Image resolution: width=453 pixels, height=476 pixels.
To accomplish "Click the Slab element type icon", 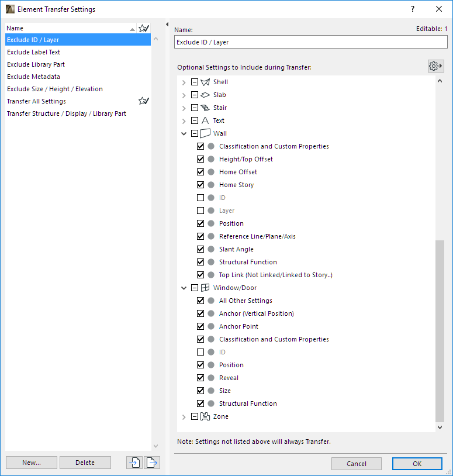I will pos(205,95).
